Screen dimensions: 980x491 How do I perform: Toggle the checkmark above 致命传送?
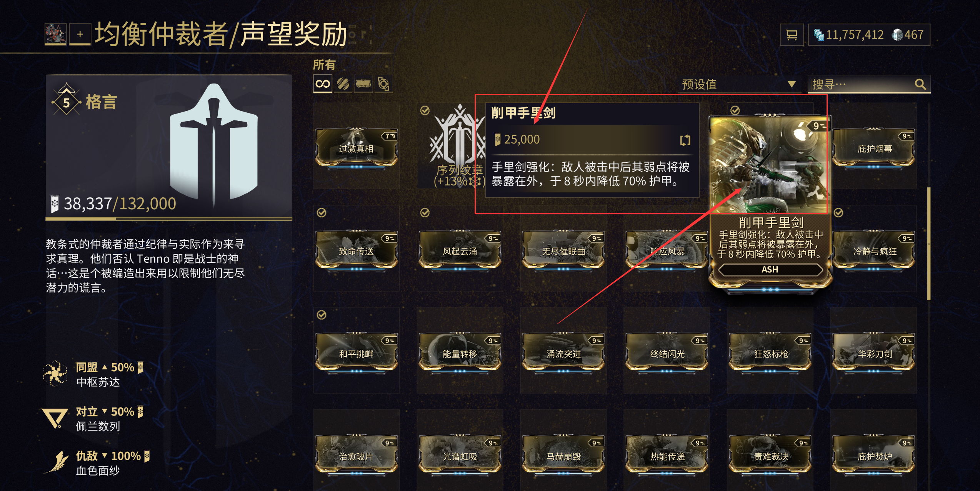322,213
